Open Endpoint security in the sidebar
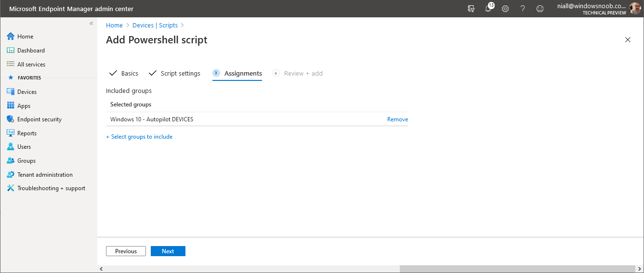The height and width of the screenshot is (273, 644). tap(39, 119)
